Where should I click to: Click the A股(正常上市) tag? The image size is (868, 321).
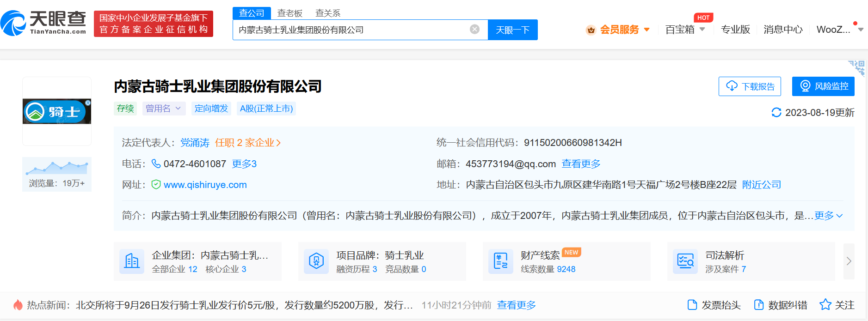(x=266, y=109)
